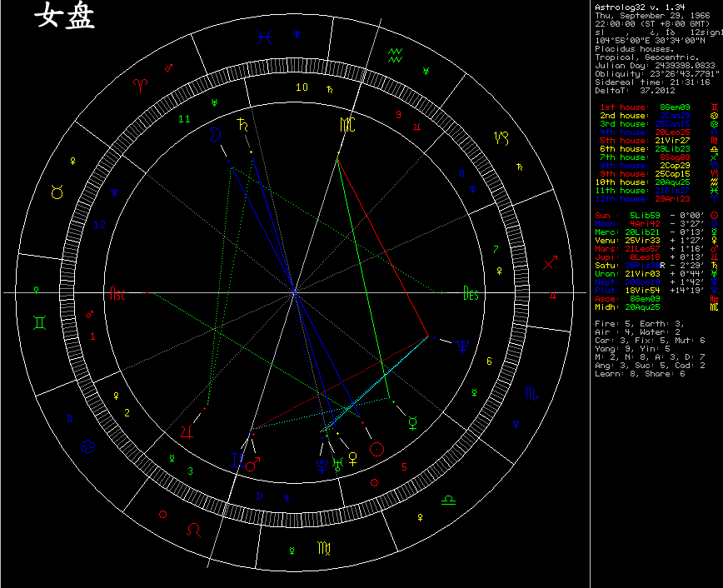Select the red Leo sign on the outer ring
This screenshot has width=723, height=588.
click(x=193, y=528)
